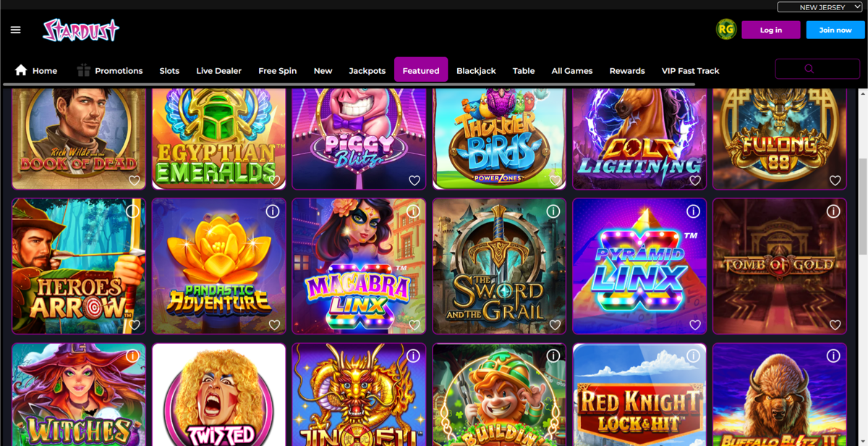The width and height of the screenshot is (868, 446).
Task: Favorite Piggy Blitz with heart icon
Action: [x=414, y=180]
